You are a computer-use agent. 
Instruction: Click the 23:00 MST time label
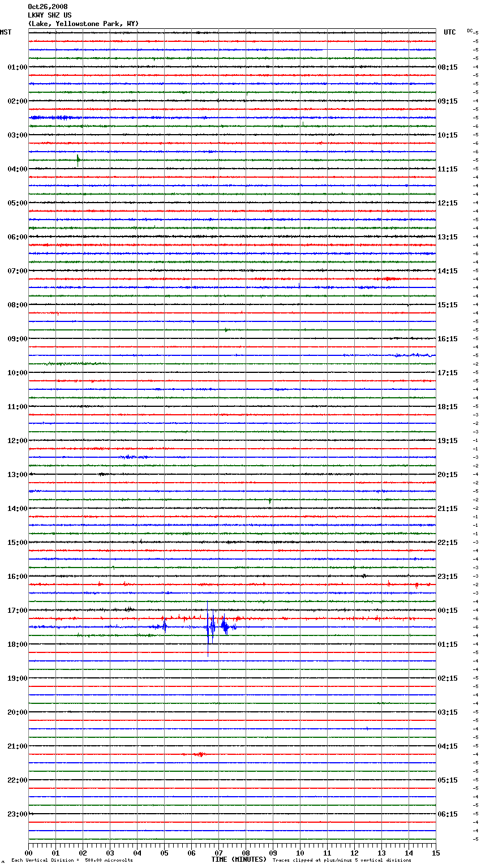17,814
